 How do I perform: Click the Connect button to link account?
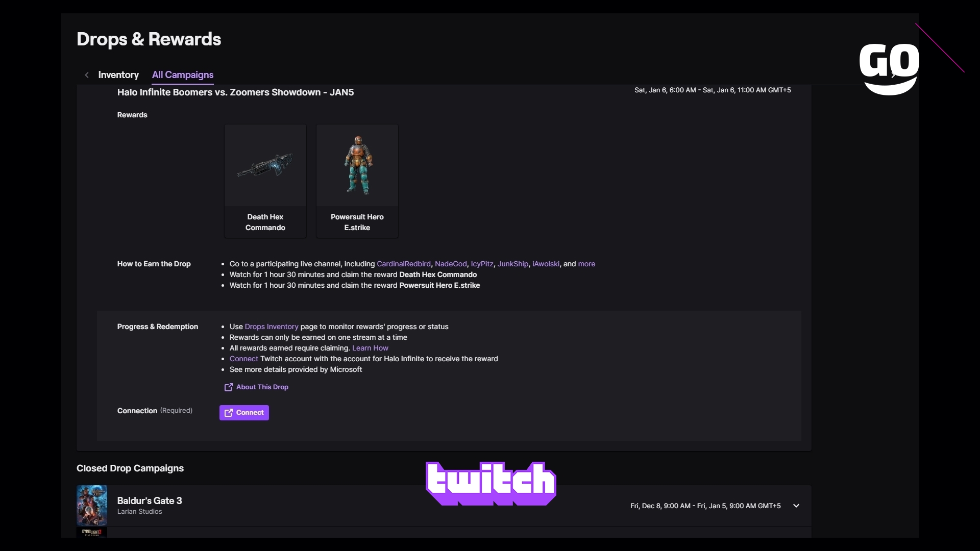(243, 412)
